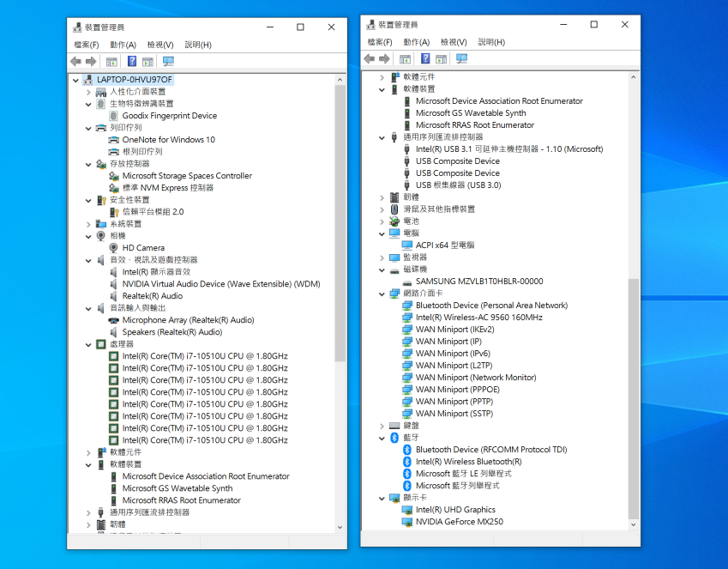Click the Microsoft Storage Spaces Controller icon
This screenshot has width=728, height=569.
114,176
